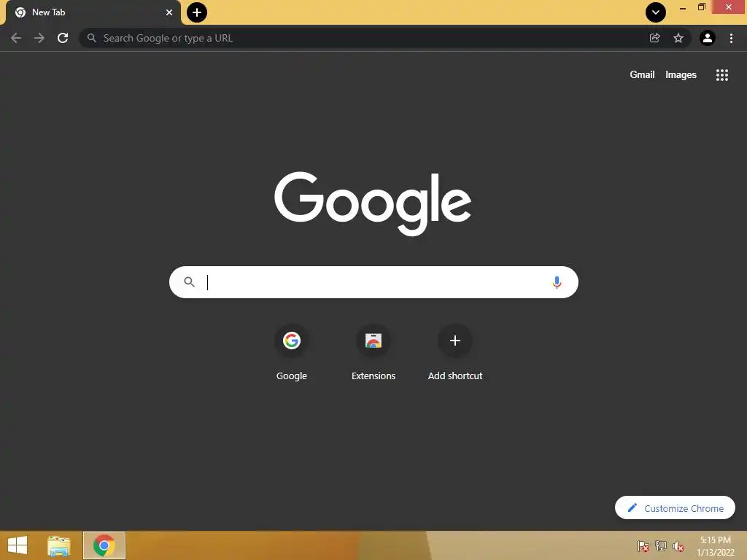The image size is (747, 560).
Task: Click the Chrome taskbar icon
Action: [x=104, y=545]
